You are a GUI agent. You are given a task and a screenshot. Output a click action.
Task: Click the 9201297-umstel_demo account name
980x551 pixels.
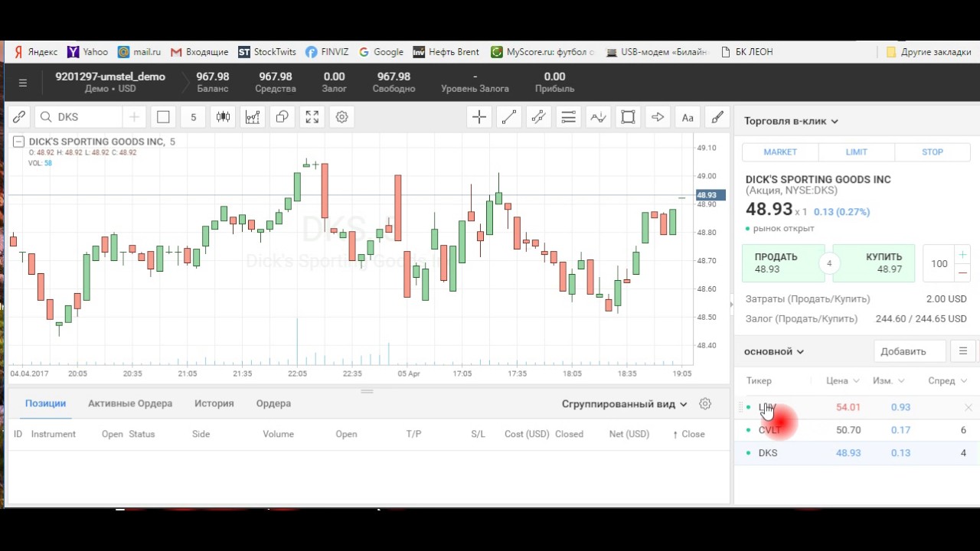pyautogui.click(x=110, y=77)
